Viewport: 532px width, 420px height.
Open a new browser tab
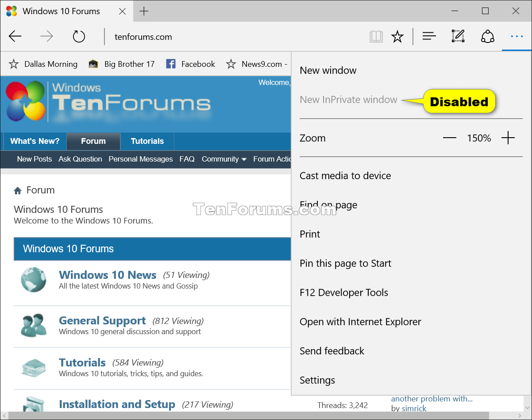pyautogui.click(x=144, y=11)
